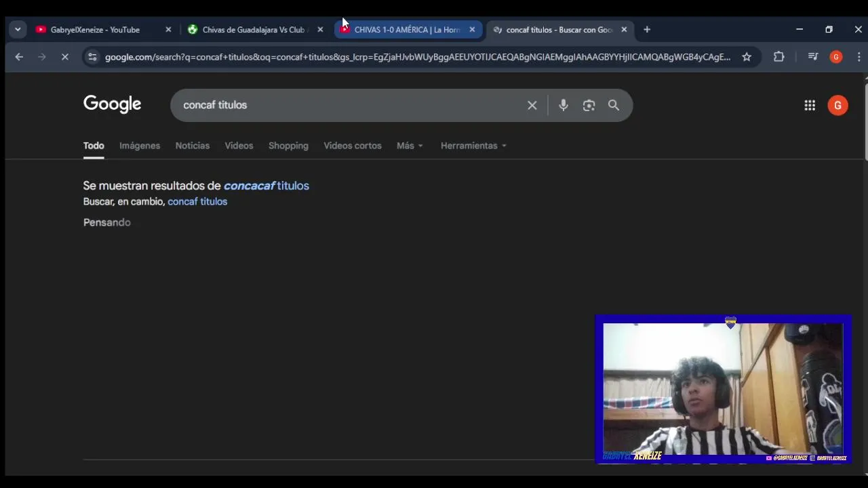Close the Chivas de Guadalajara tab
This screenshot has height=488, width=868.
(320, 30)
